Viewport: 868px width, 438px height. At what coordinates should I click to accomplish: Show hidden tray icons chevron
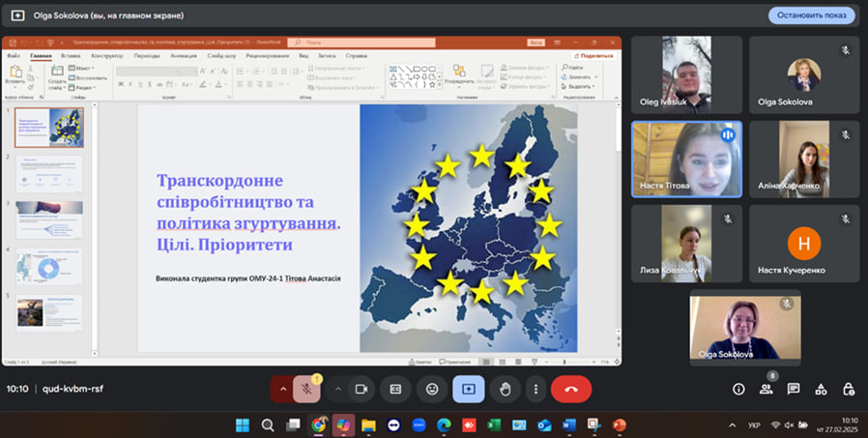click(732, 425)
